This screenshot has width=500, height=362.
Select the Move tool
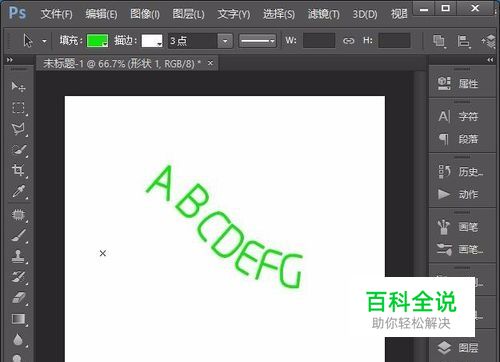(x=18, y=87)
